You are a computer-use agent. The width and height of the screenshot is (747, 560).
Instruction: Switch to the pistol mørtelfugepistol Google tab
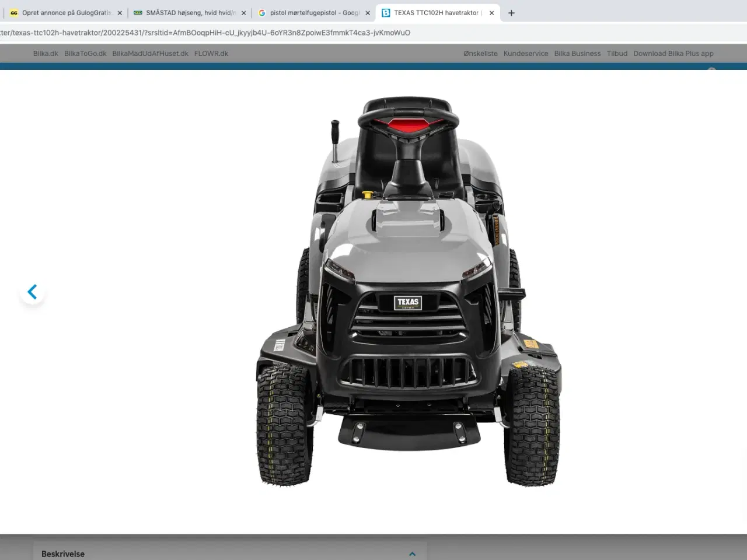point(312,13)
